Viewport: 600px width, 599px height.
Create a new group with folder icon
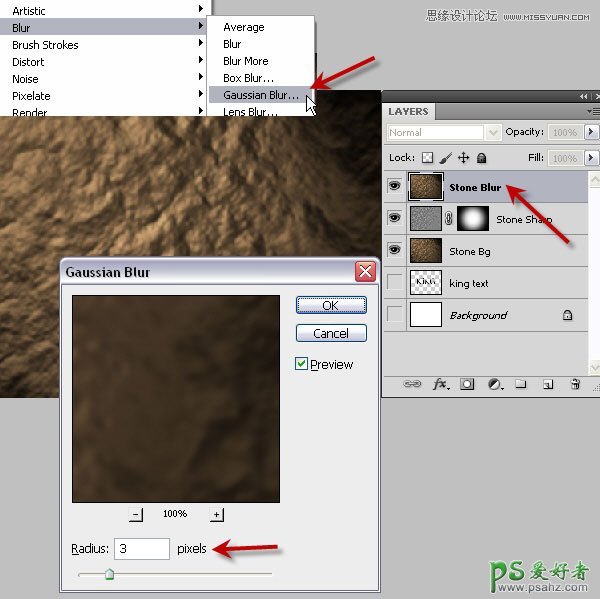coord(520,383)
